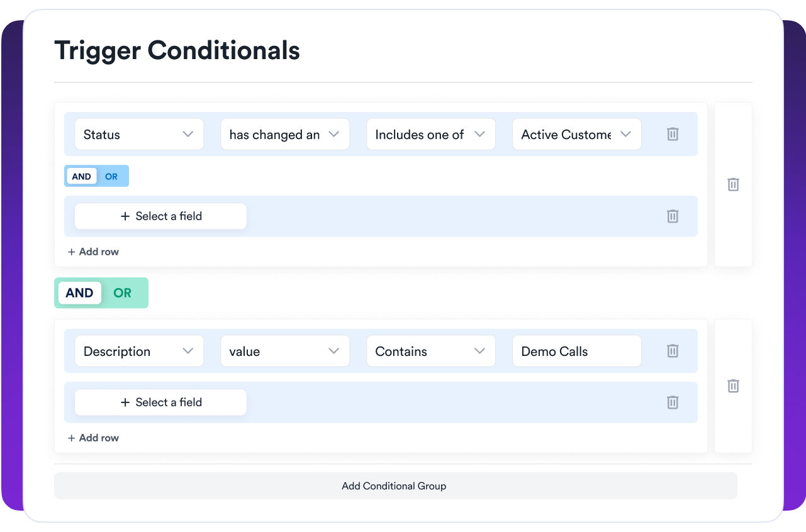
Task: Switch the between-groups toggle to OR
Action: 123,293
